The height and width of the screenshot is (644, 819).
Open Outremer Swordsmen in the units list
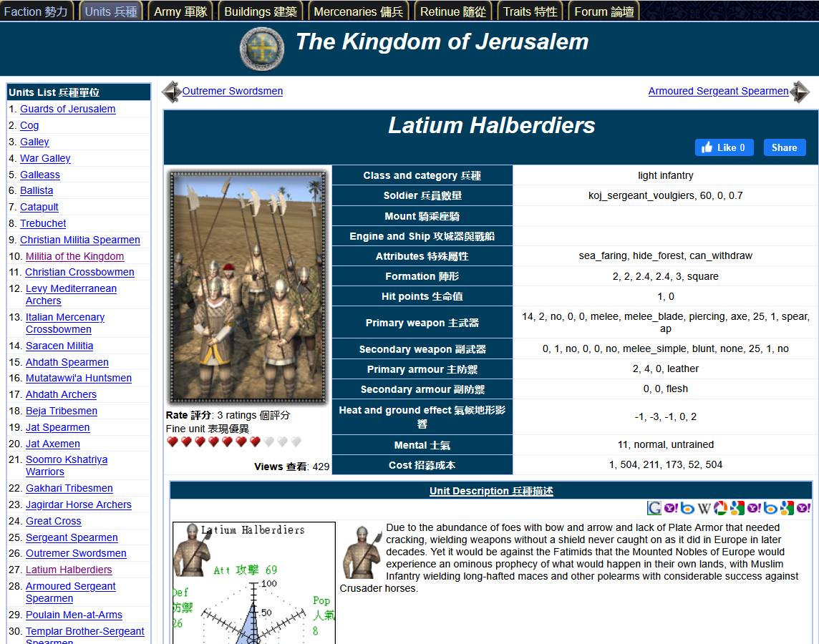pyautogui.click(x=77, y=553)
